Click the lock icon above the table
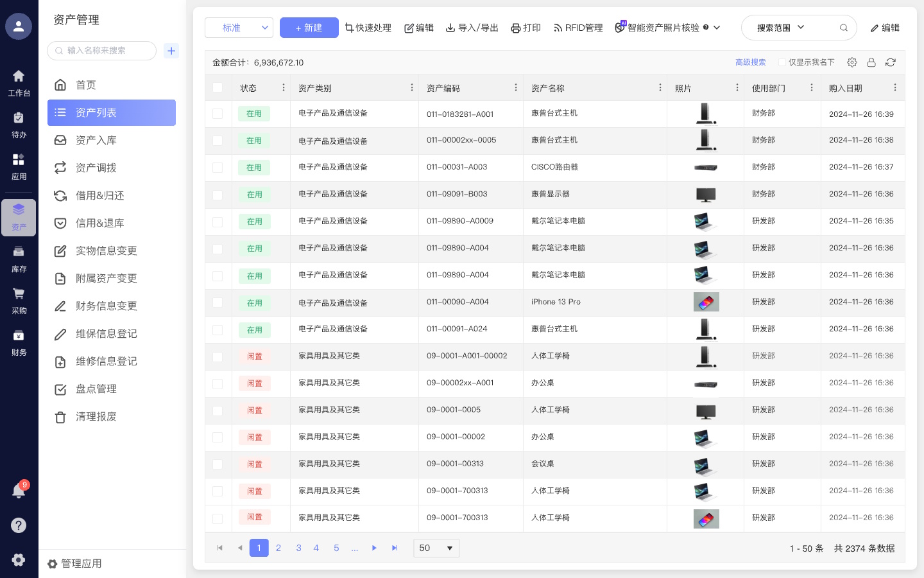The width and height of the screenshot is (924, 578). 871,62
